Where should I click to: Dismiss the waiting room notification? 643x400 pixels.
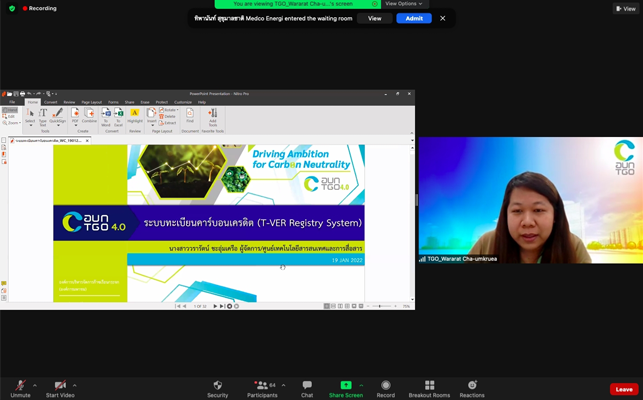click(x=442, y=18)
